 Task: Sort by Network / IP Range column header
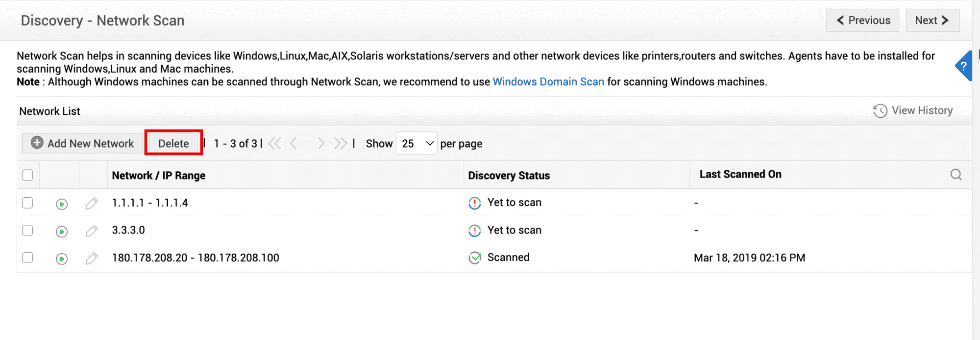click(x=159, y=176)
